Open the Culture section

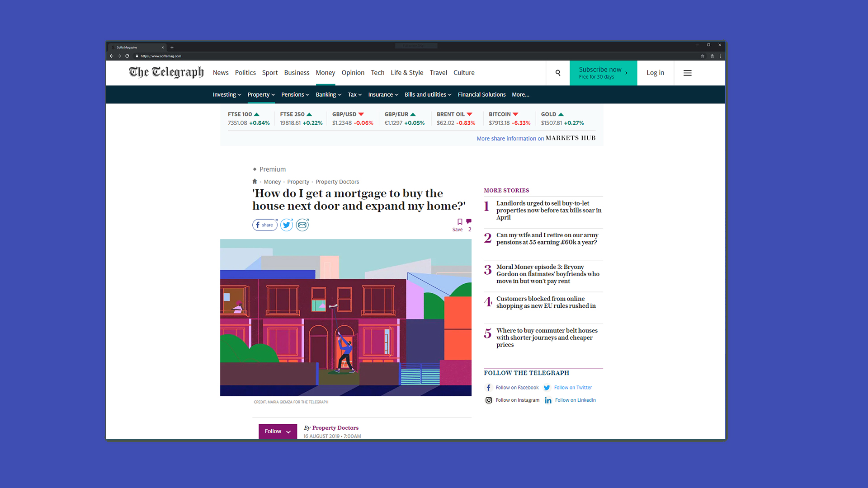(464, 72)
